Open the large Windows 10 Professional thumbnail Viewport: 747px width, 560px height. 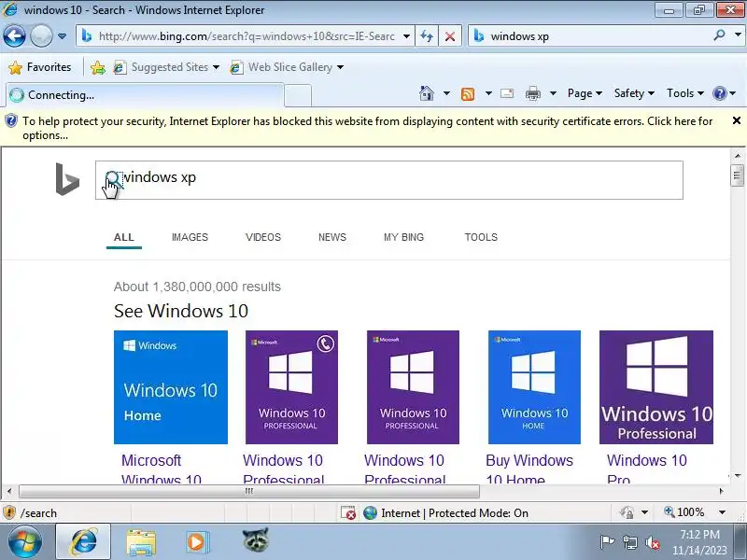[x=656, y=387]
